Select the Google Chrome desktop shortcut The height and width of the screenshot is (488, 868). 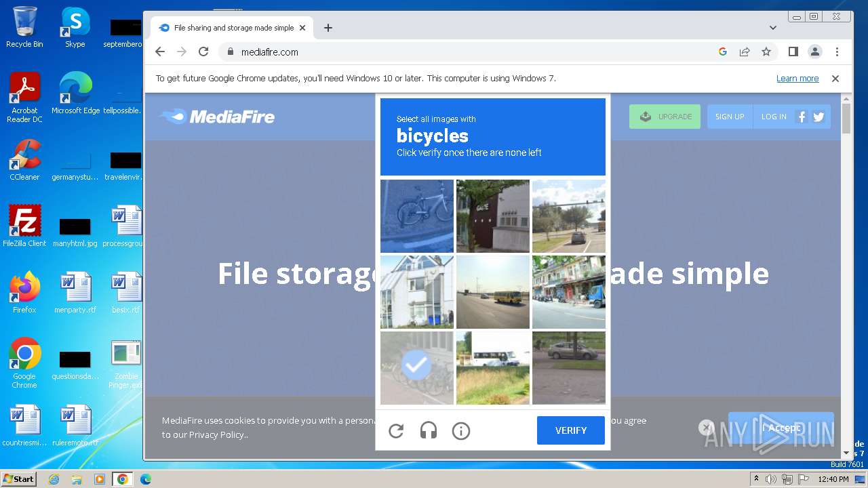(24, 363)
